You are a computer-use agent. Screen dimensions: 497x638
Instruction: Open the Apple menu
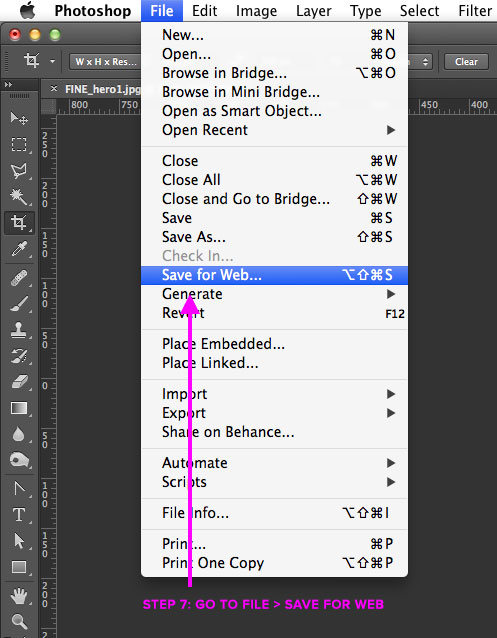click(x=28, y=11)
